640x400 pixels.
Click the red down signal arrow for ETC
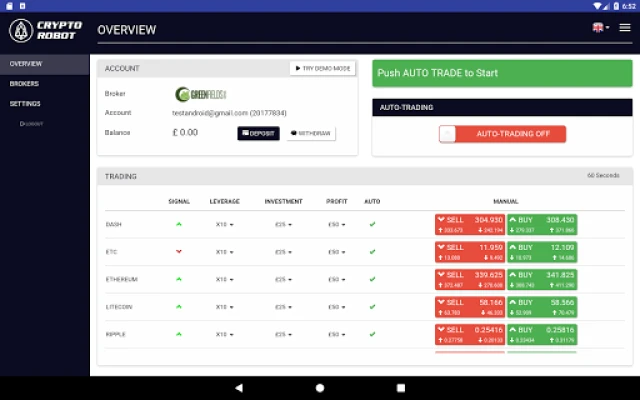coord(179,251)
